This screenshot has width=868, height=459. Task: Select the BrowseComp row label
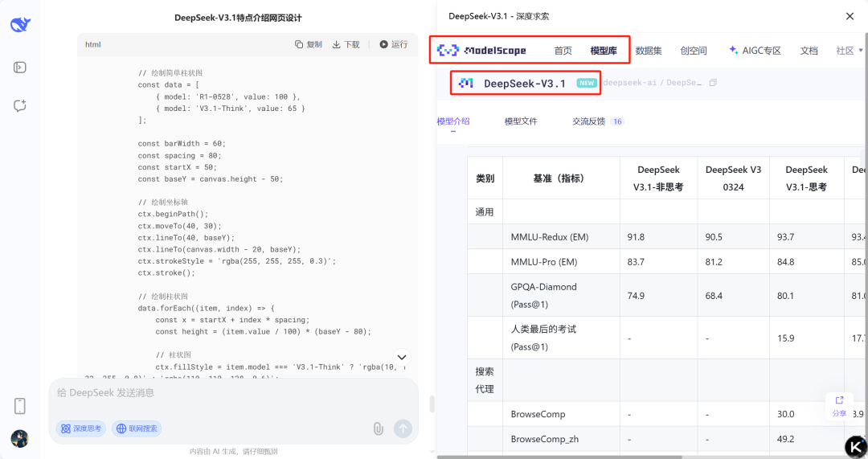(538, 414)
